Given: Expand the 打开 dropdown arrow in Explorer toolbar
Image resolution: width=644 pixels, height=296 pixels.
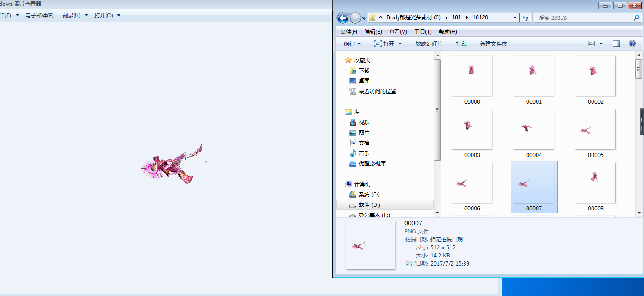Looking at the screenshot, I should tap(400, 44).
